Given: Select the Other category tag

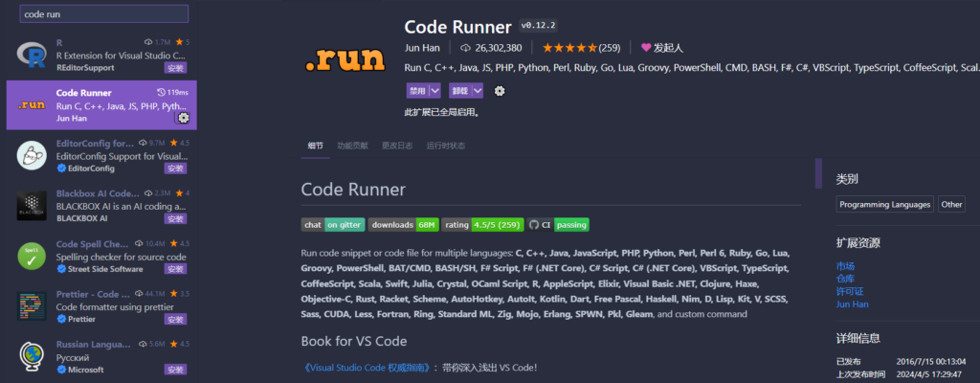Looking at the screenshot, I should pos(951,204).
